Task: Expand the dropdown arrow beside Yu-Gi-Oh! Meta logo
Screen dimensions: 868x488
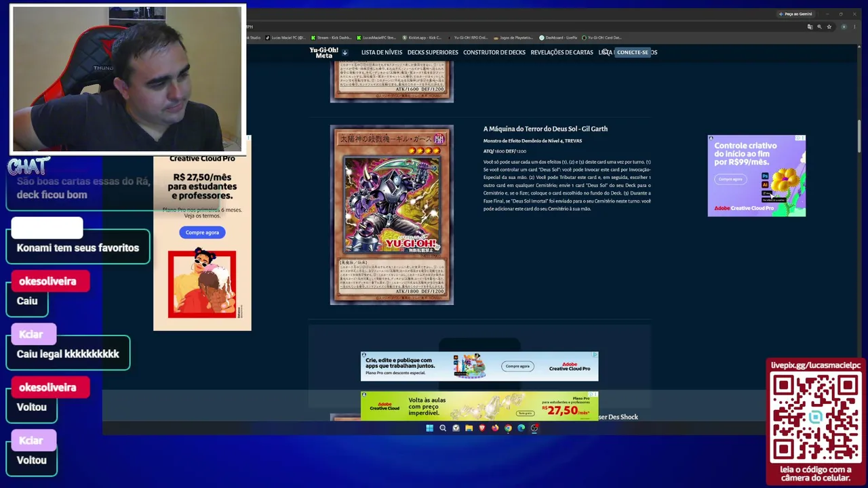Action: click(344, 52)
